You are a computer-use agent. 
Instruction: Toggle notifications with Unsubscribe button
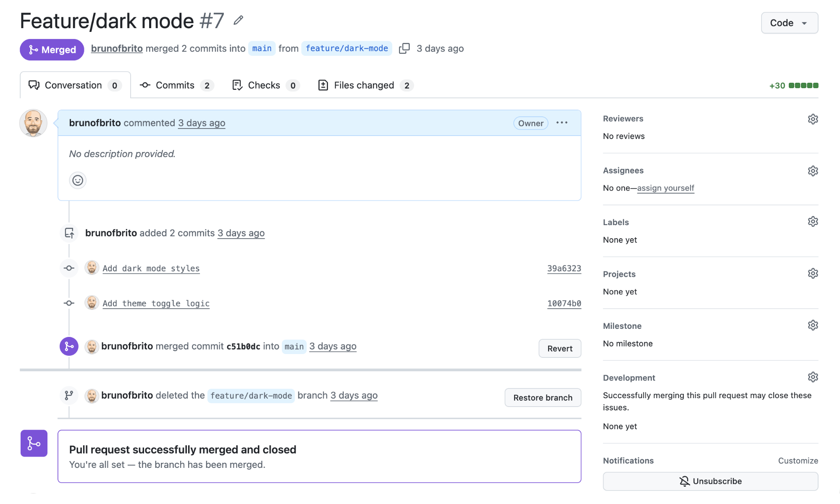pyautogui.click(x=710, y=481)
